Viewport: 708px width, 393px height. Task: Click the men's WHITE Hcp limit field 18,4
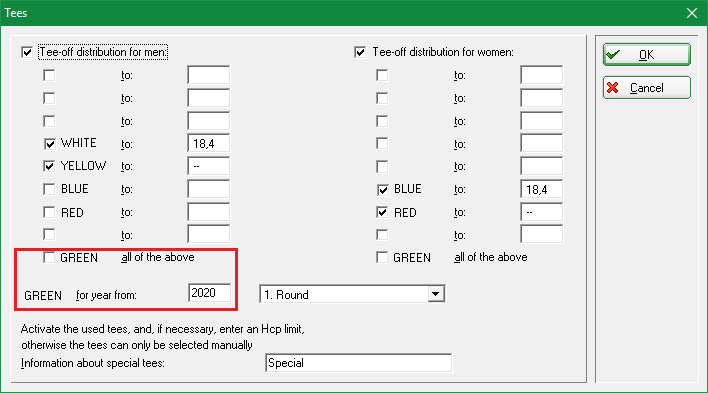(209, 144)
